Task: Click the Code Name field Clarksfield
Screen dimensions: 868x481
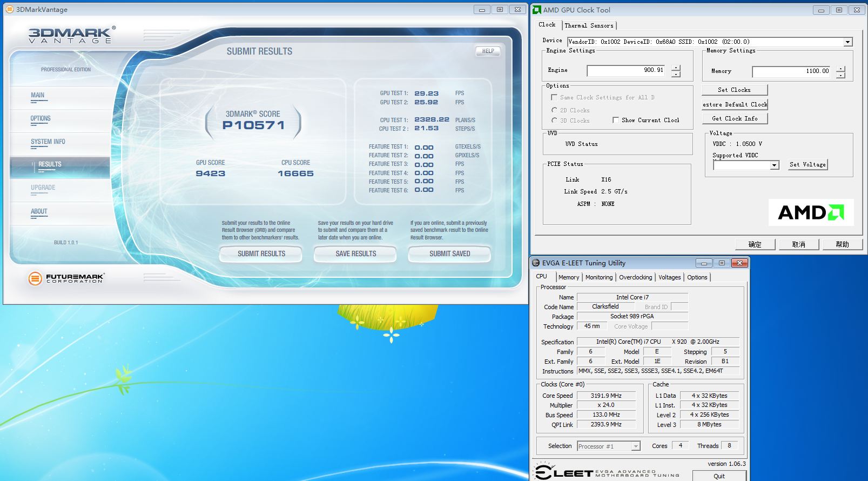Action: pos(605,306)
